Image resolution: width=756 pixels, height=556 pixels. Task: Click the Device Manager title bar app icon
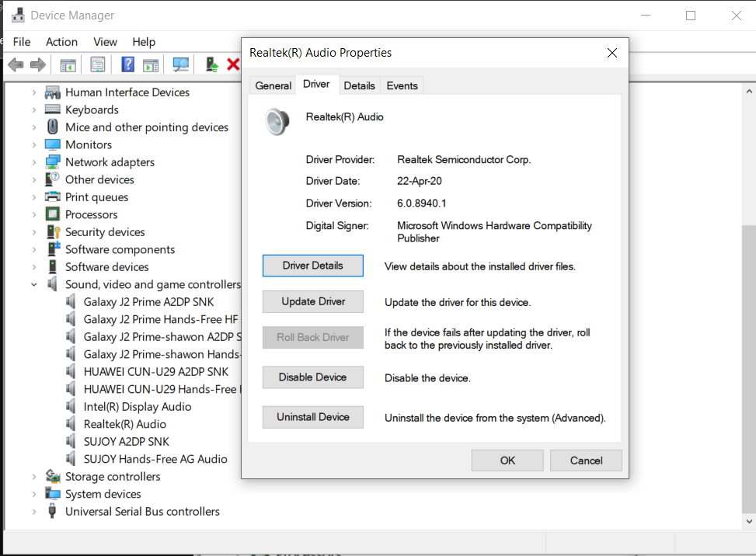coord(18,16)
